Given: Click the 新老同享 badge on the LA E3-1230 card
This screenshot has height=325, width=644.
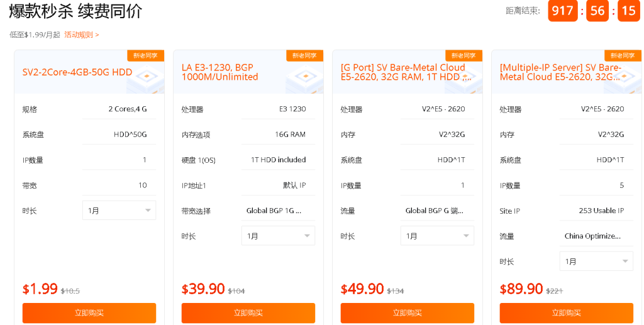Looking at the screenshot, I should [304, 56].
